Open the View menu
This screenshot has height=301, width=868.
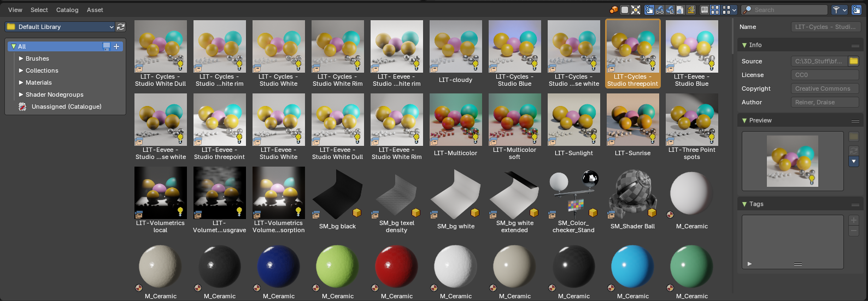tap(15, 10)
